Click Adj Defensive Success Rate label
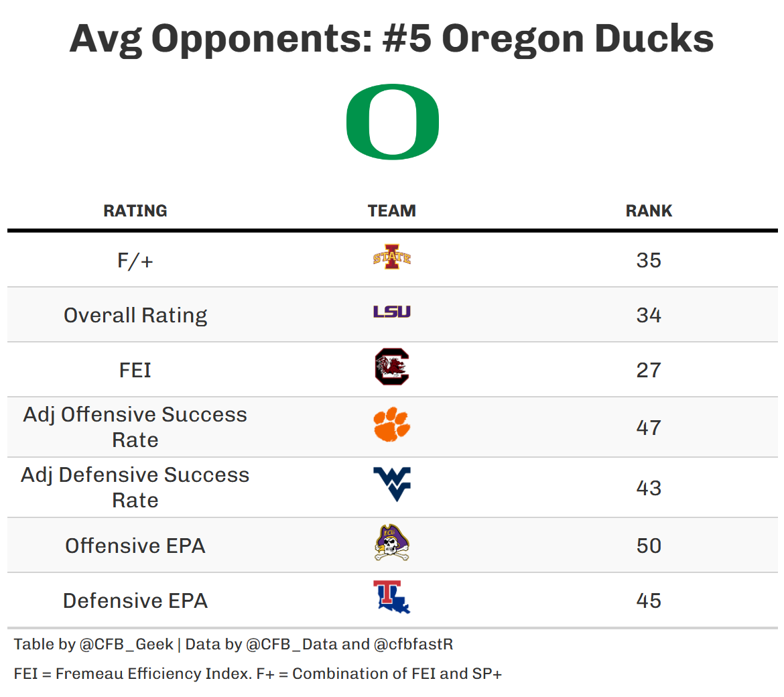This screenshot has width=784, height=697. click(x=135, y=487)
